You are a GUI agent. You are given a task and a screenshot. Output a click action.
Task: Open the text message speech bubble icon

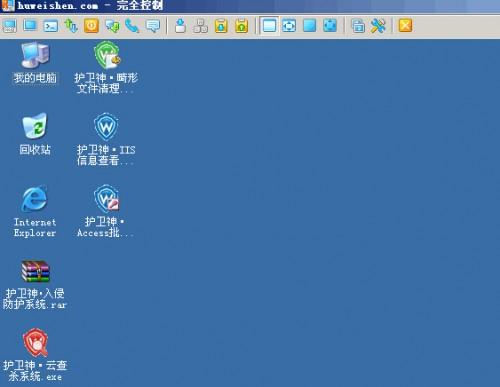[x=153, y=26]
